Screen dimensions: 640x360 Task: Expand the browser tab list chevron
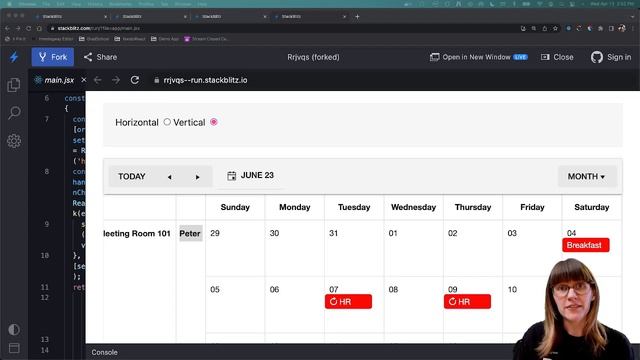[x=632, y=17]
